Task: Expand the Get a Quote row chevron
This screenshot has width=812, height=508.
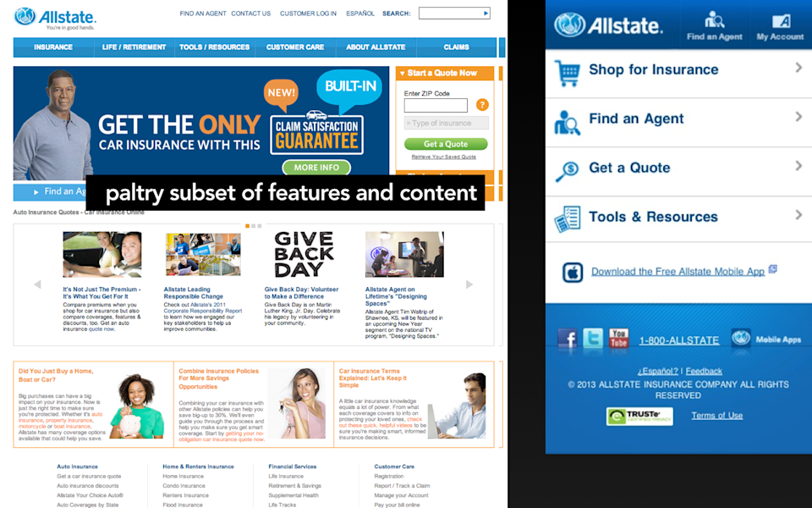Action: point(798,166)
